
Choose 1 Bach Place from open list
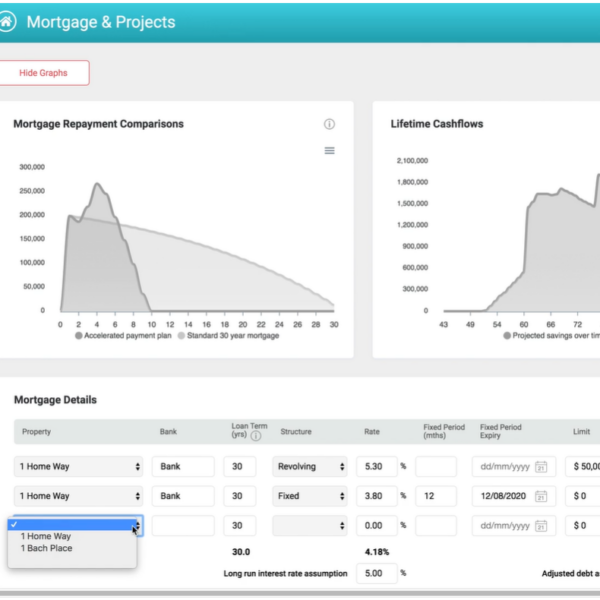tap(47, 548)
